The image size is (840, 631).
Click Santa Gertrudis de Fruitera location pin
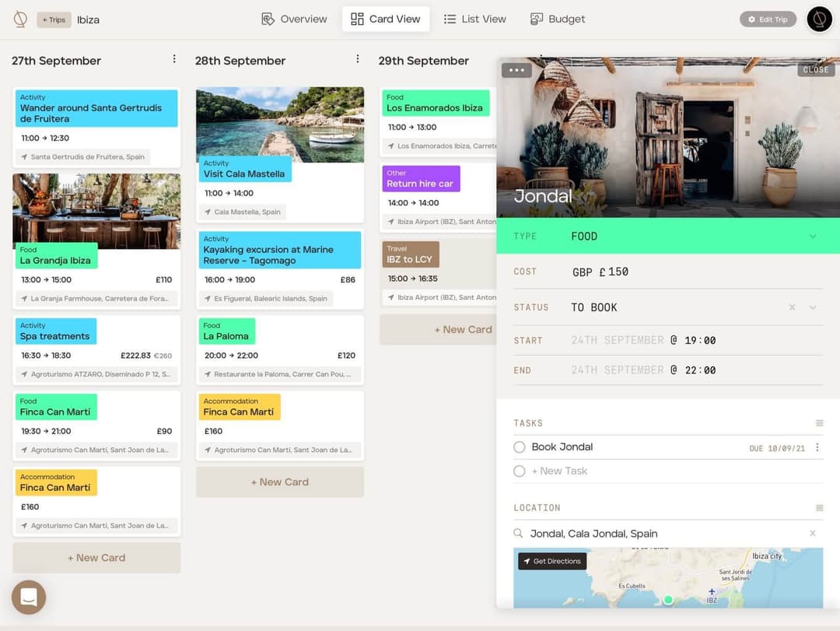(24, 157)
